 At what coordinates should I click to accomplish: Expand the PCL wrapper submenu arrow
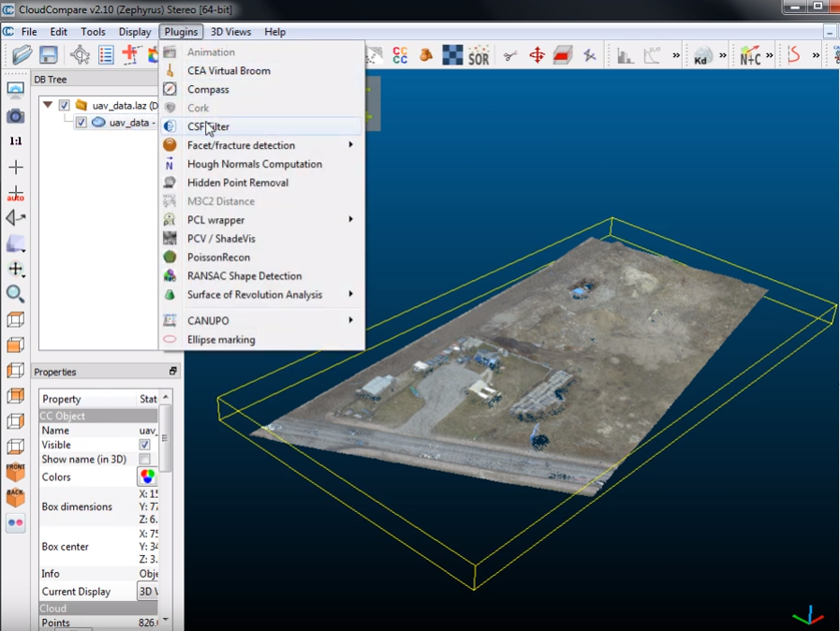(351, 219)
